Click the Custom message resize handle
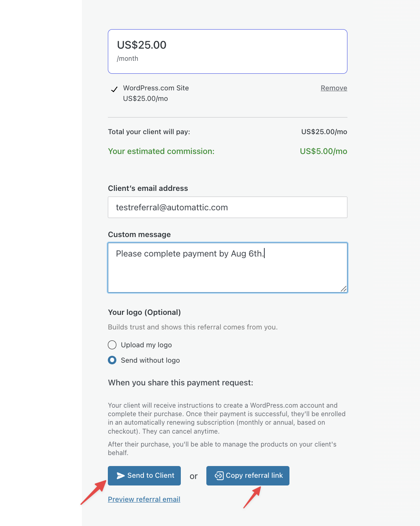Viewport: 420px width, 526px height. (x=343, y=289)
